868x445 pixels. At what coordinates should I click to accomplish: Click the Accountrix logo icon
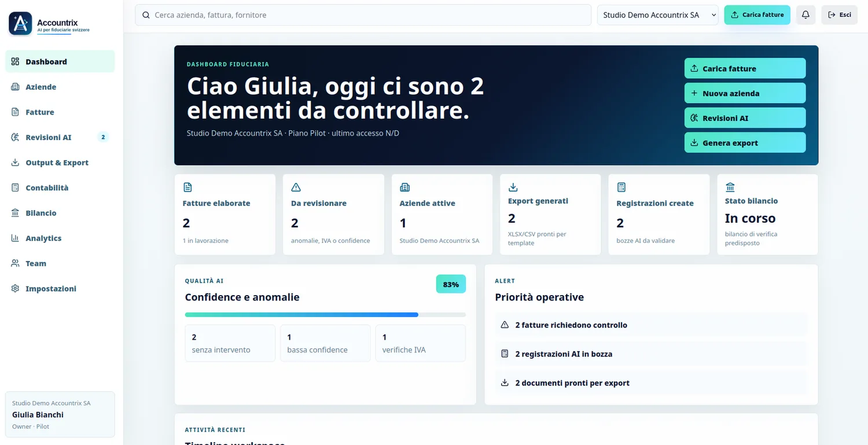click(20, 24)
